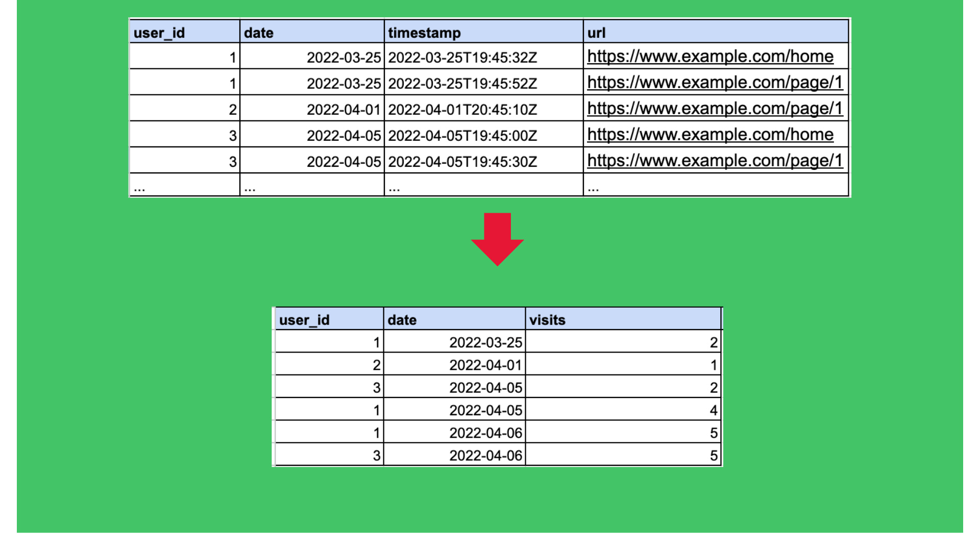Click timestamp cell 2022-04-01T20:45:10Z
Screen dimensions: 980x551
[462, 110]
